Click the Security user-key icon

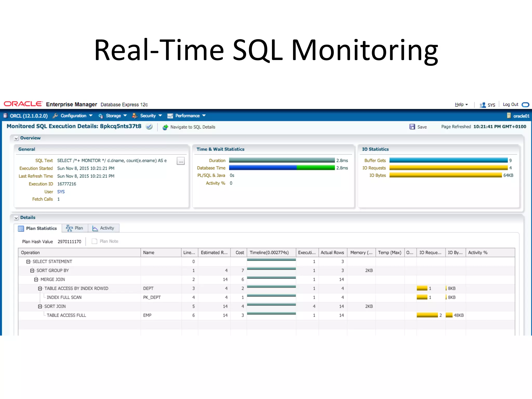click(x=135, y=116)
